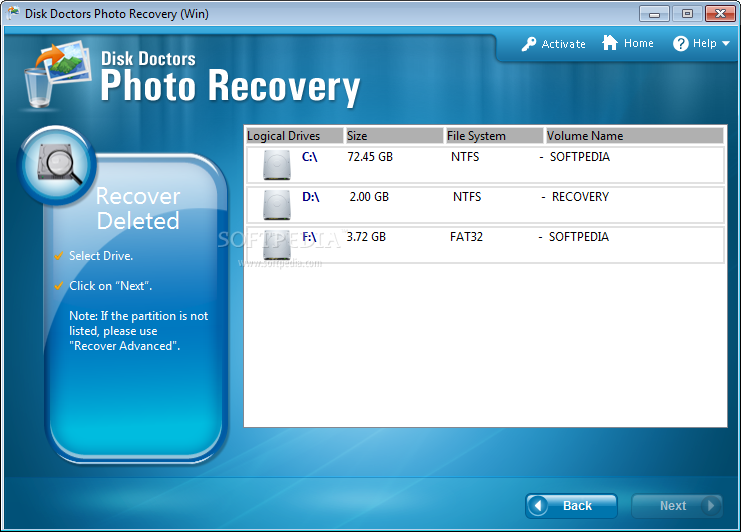The image size is (741, 532).
Task: Click the Recover Deleted magnifier drive icon
Action: [x=57, y=165]
